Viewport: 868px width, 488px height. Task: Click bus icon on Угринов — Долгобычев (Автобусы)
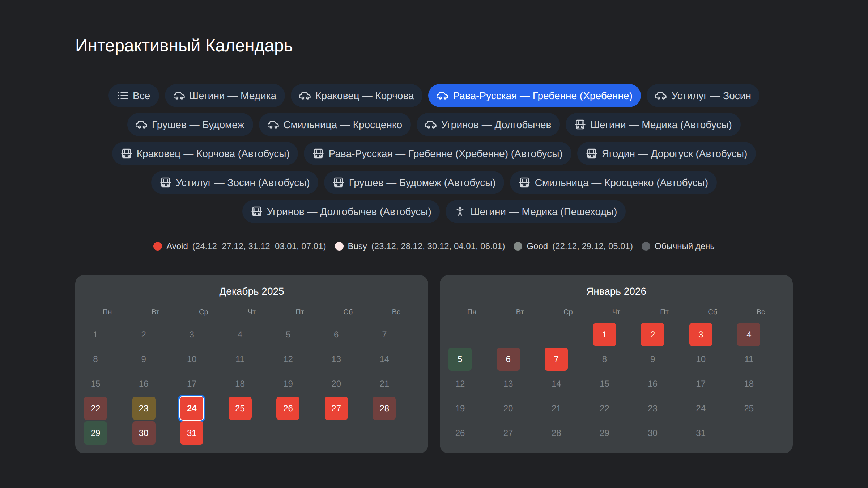[x=256, y=211]
